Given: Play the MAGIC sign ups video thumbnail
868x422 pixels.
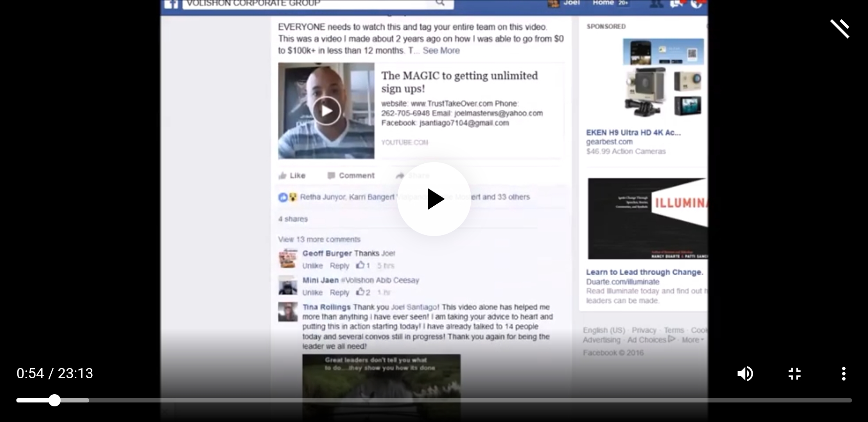Looking at the screenshot, I should 326,111.
